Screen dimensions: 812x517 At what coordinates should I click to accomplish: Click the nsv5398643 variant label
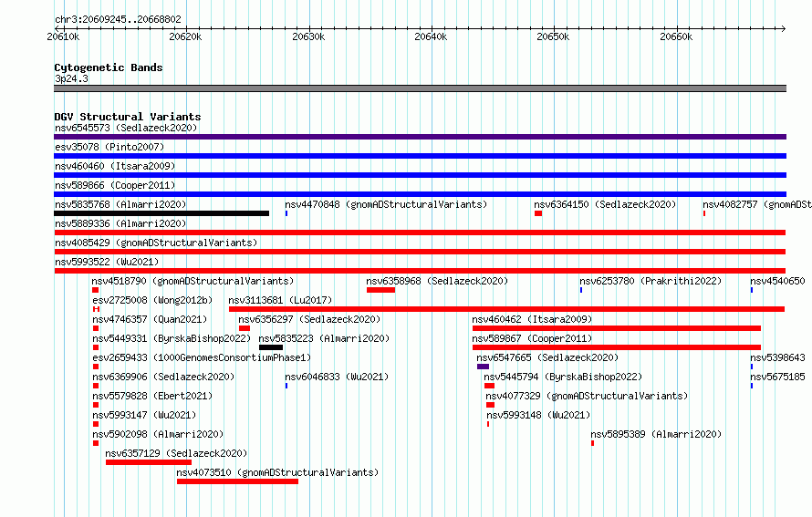click(778, 357)
